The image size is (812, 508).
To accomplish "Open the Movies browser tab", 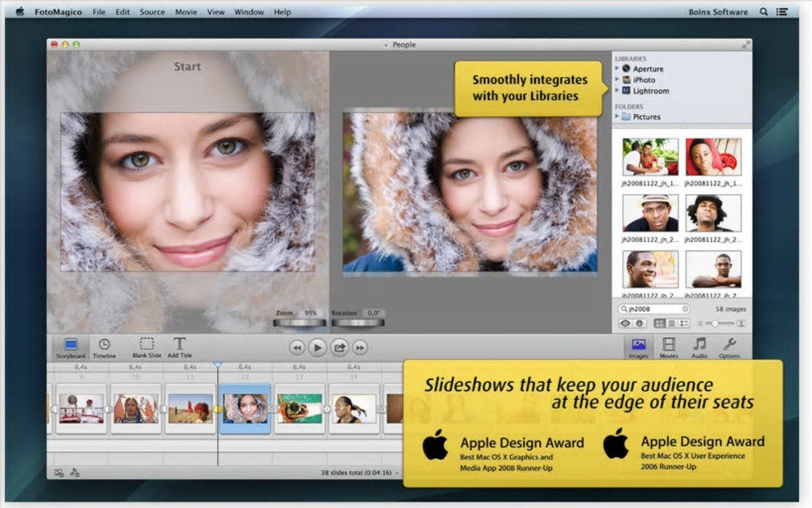I will click(x=669, y=348).
